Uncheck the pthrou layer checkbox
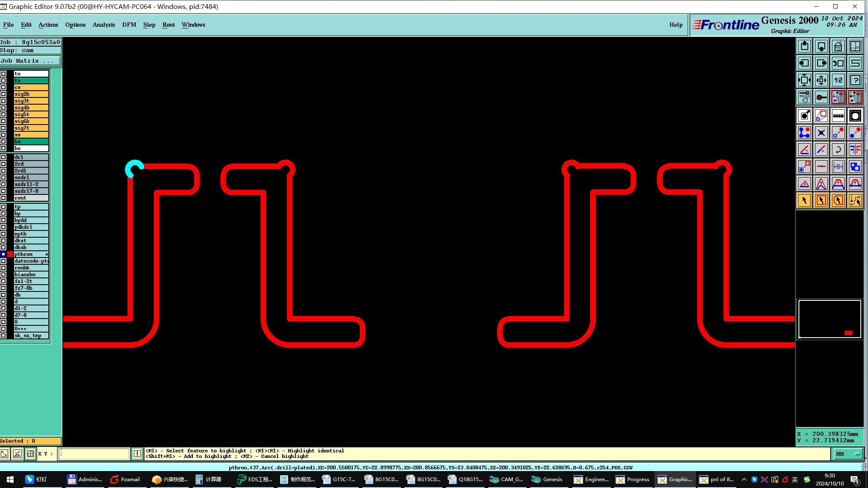The width and height of the screenshot is (868, 488). pos(3,254)
